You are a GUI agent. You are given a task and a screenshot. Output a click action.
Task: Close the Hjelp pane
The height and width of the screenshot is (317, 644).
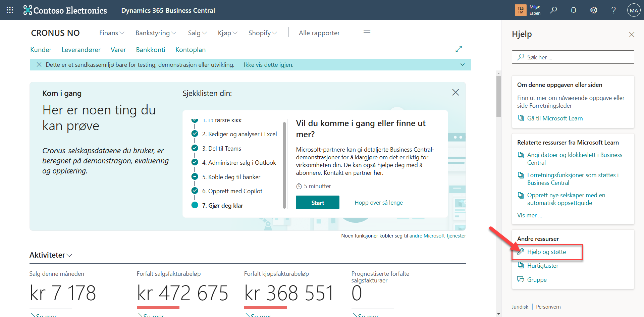632,35
